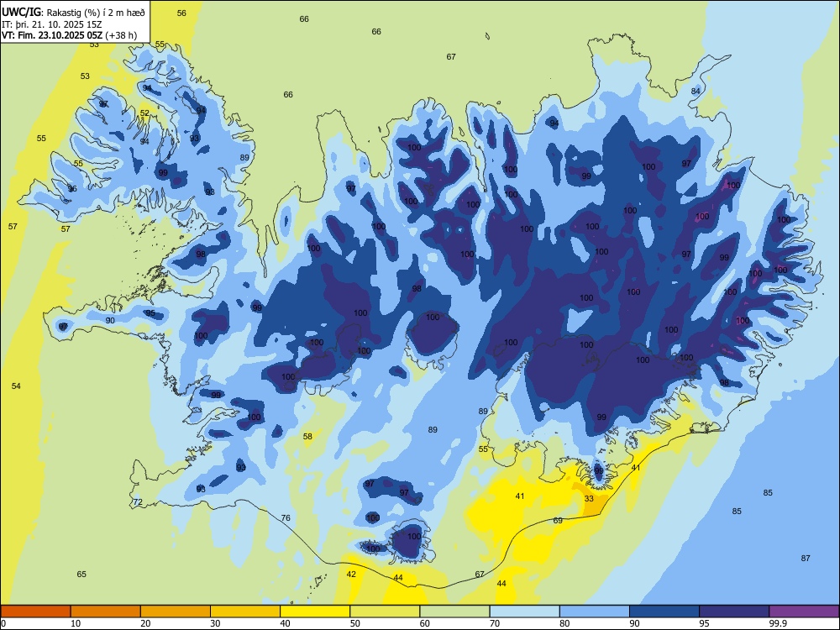The height and width of the screenshot is (630, 840).
Task: Pick the 20–30 amber legend segment
Action: coord(176,612)
